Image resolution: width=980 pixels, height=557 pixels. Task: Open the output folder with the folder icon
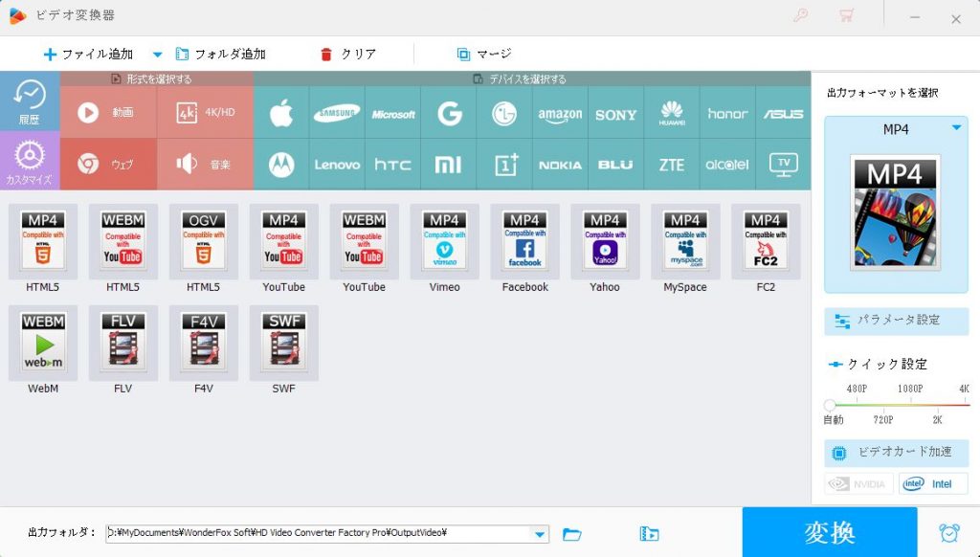[572, 534]
